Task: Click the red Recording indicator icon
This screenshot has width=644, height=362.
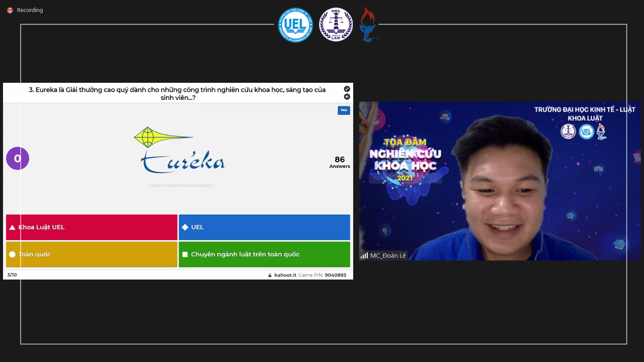Action: 10,10
